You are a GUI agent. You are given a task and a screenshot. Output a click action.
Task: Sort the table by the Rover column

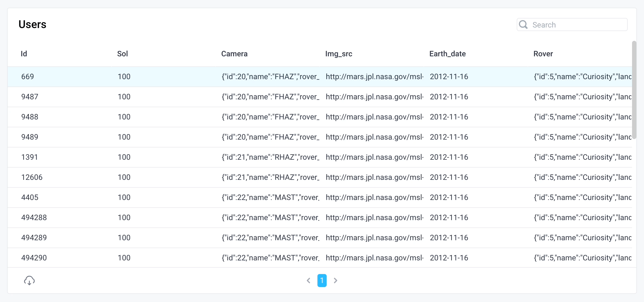tap(543, 54)
